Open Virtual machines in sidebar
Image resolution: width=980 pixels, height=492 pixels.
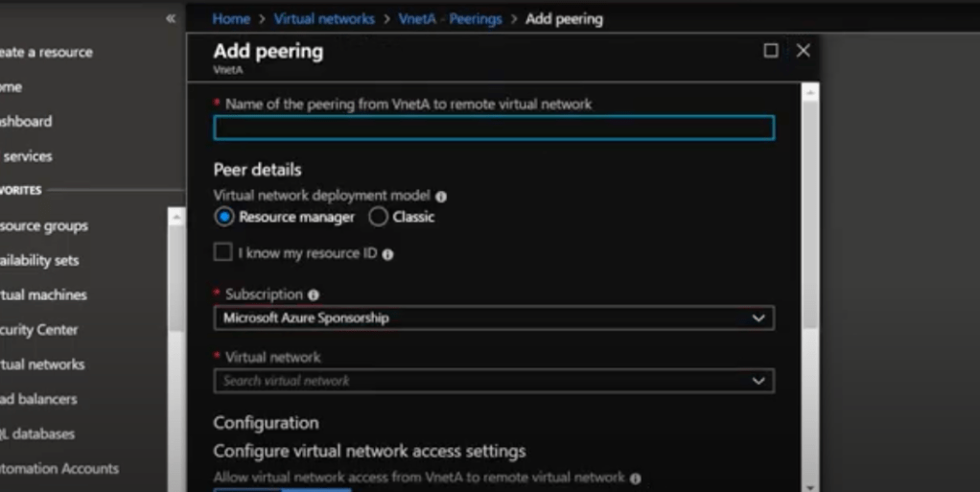(43, 294)
